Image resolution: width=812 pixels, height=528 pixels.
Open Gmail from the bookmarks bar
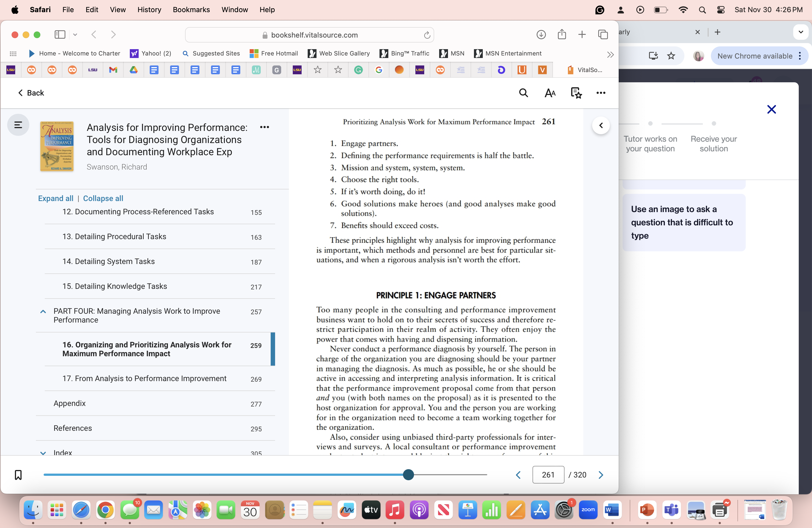[x=113, y=70]
